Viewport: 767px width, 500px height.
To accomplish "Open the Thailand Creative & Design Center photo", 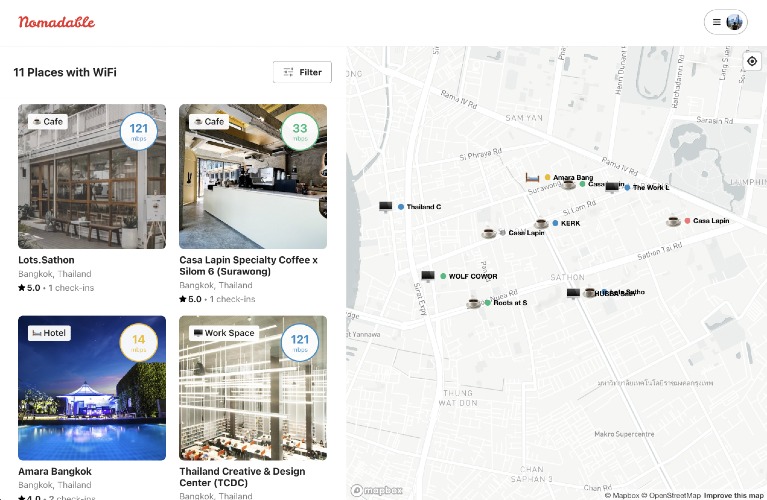I will (253, 388).
